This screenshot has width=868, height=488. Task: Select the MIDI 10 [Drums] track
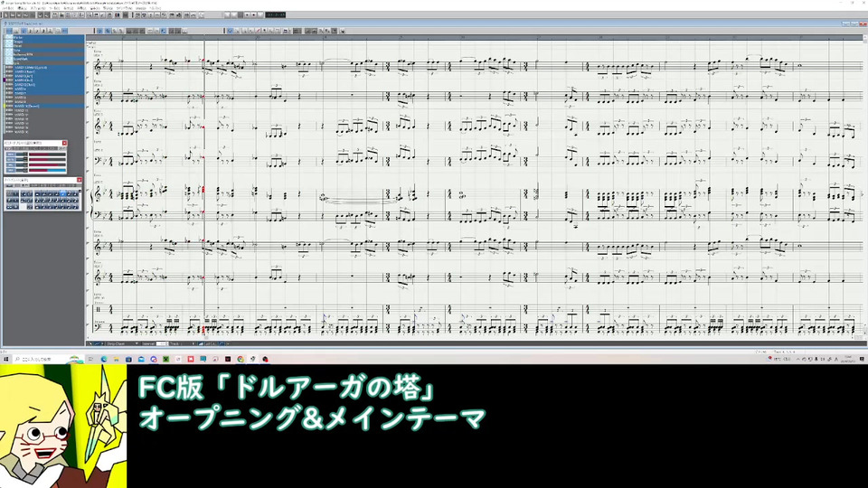point(49,106)
